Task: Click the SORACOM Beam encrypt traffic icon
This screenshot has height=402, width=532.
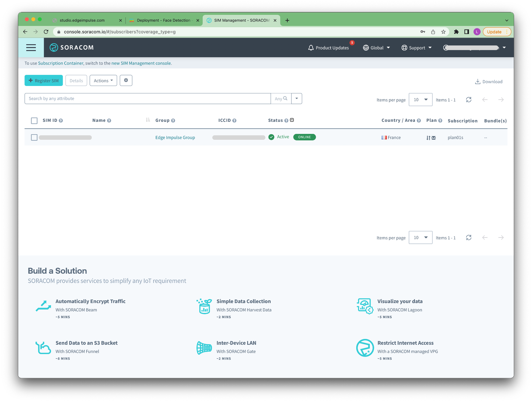Action: click(43, 306)
